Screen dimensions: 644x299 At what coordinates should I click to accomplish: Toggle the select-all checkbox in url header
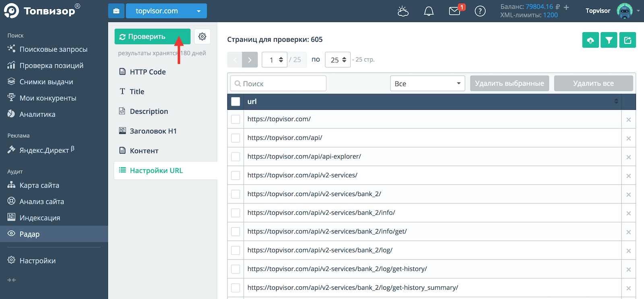pos(236,102)
